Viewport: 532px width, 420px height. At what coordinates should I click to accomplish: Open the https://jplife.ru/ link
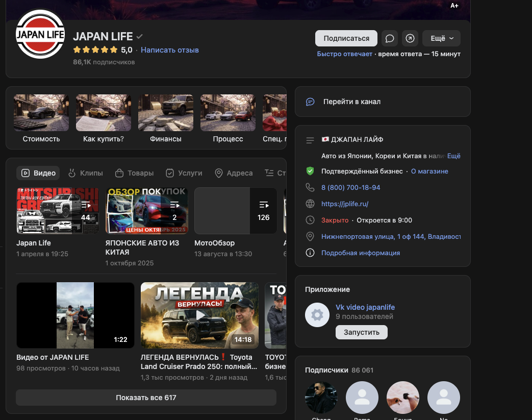[345, 204]
